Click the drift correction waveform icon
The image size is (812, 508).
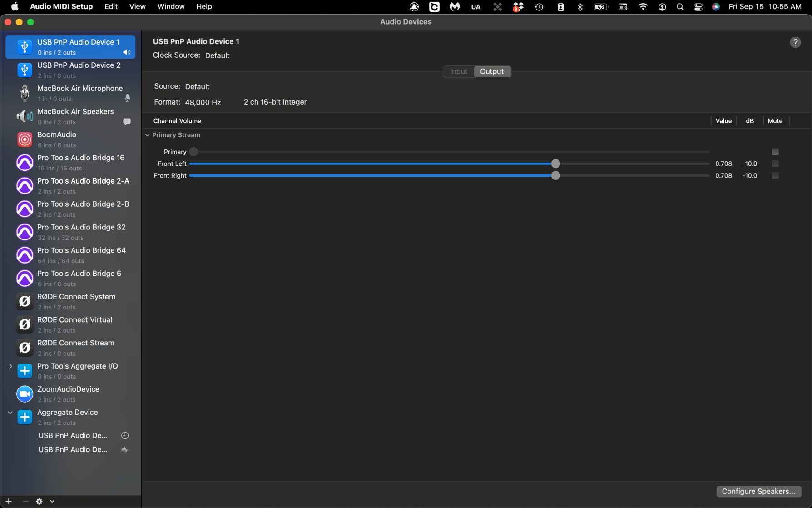[x=125, y=450]
